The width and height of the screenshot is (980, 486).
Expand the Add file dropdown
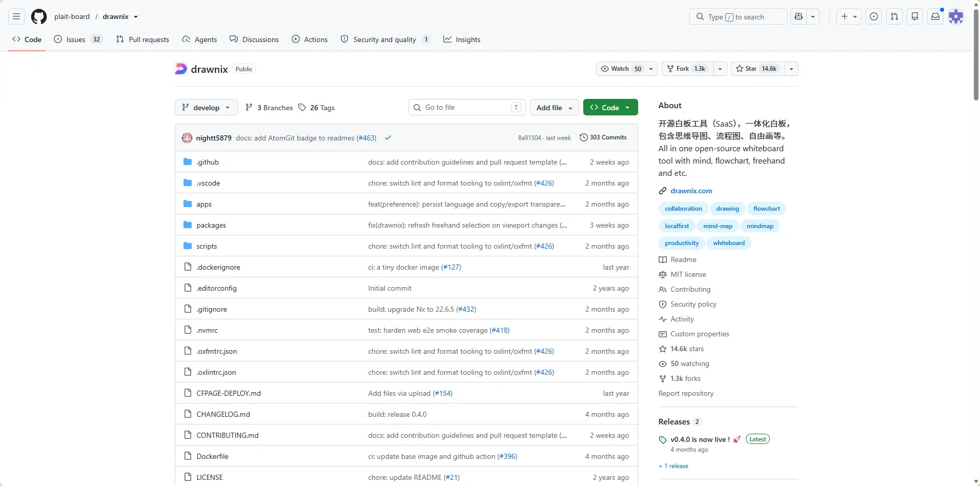555,108
